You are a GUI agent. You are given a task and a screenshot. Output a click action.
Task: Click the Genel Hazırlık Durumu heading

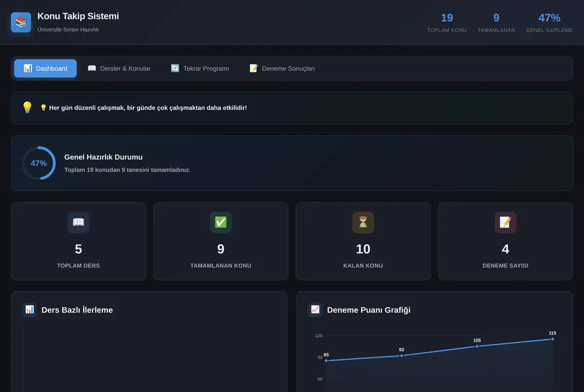click(104, 157)
